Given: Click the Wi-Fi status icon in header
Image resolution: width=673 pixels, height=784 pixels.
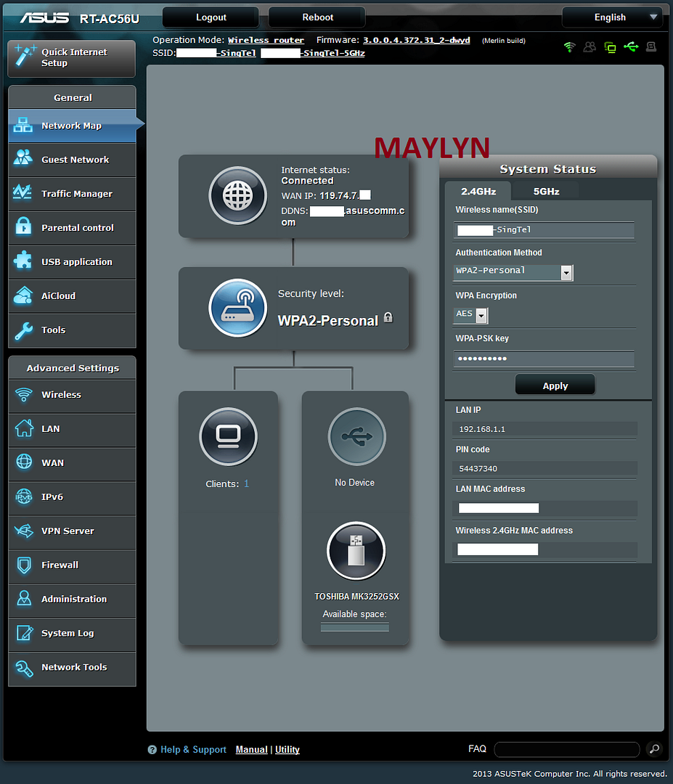Looking at the screenshot, I should click(x=570, y=47).
